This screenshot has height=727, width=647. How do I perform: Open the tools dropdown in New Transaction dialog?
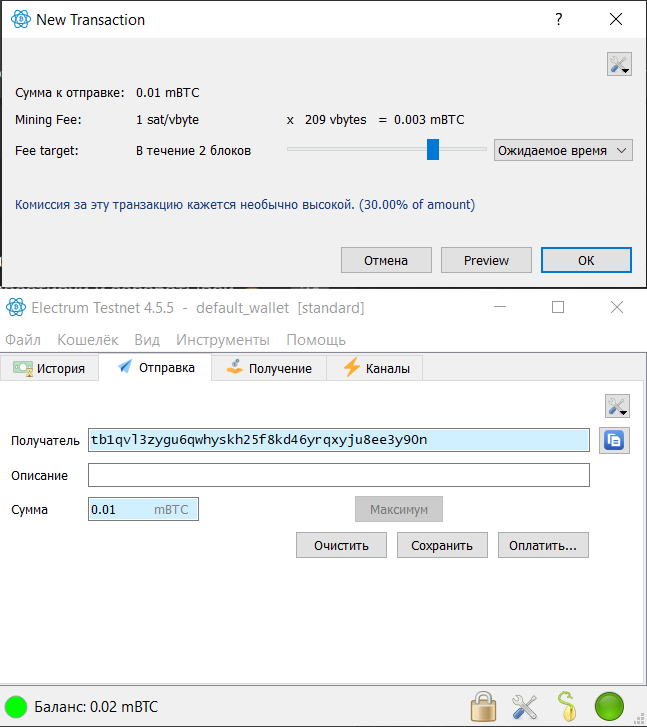point(619,64)
